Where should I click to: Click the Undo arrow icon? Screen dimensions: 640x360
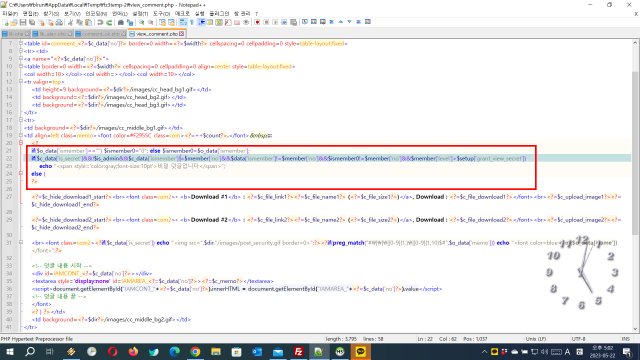click(x=100, y=22)
